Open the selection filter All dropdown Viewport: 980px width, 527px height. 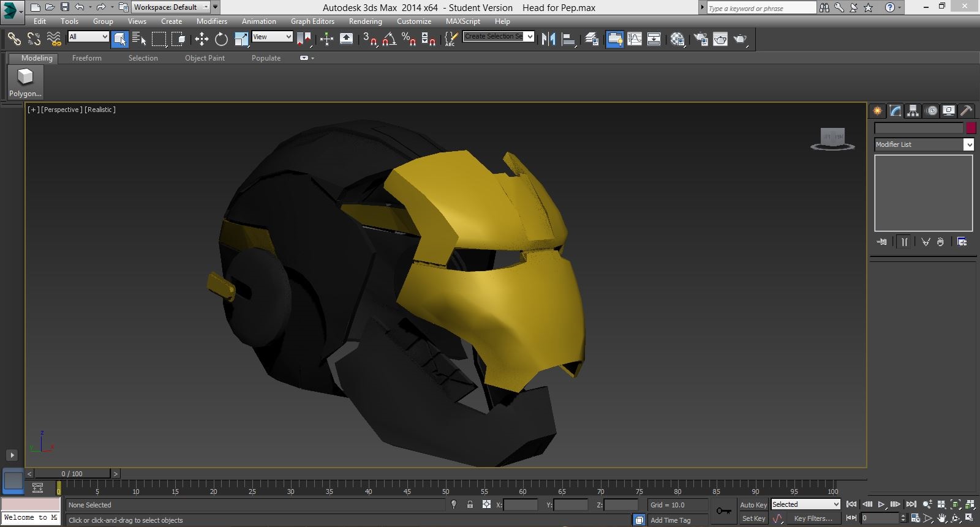click(88, 37)
